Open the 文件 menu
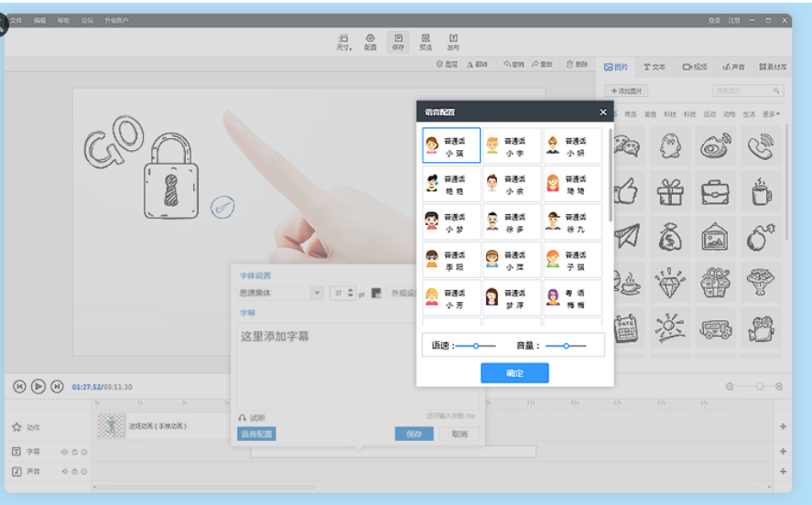The width and height of the screenshot is (812, 505). [x=16, y=20]
